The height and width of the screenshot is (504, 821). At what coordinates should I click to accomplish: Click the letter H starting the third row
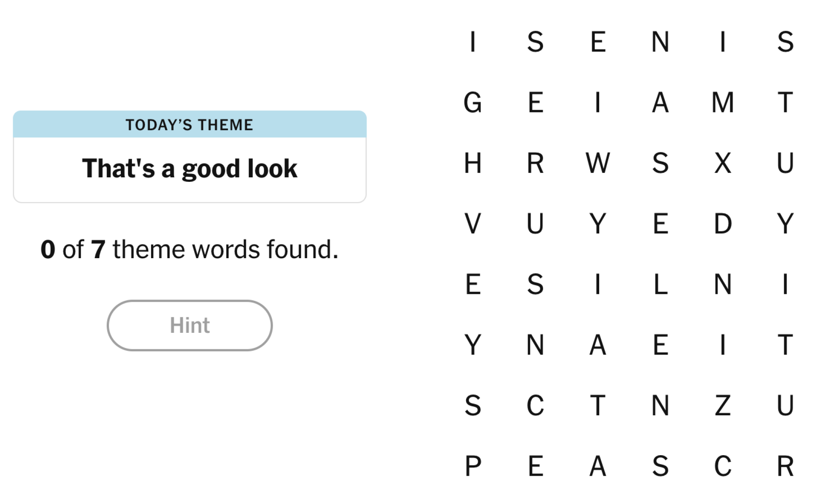[x=473, y=164]
